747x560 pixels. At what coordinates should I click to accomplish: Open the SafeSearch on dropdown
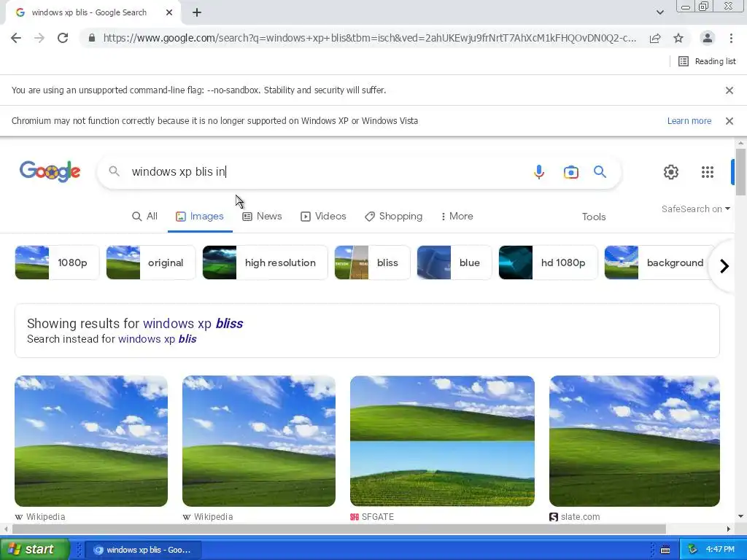point(695,209)
